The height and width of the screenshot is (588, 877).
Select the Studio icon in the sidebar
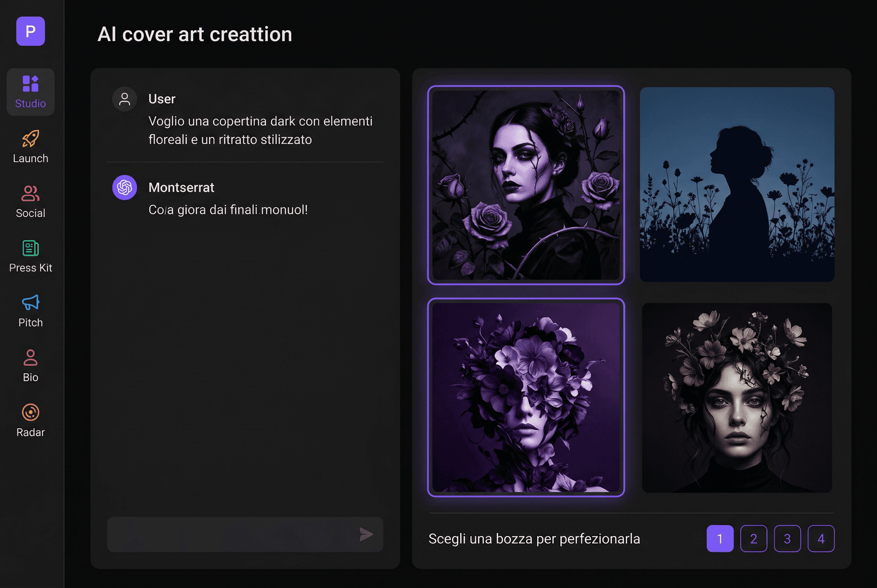pyautogui.click(x=30, y=83)
